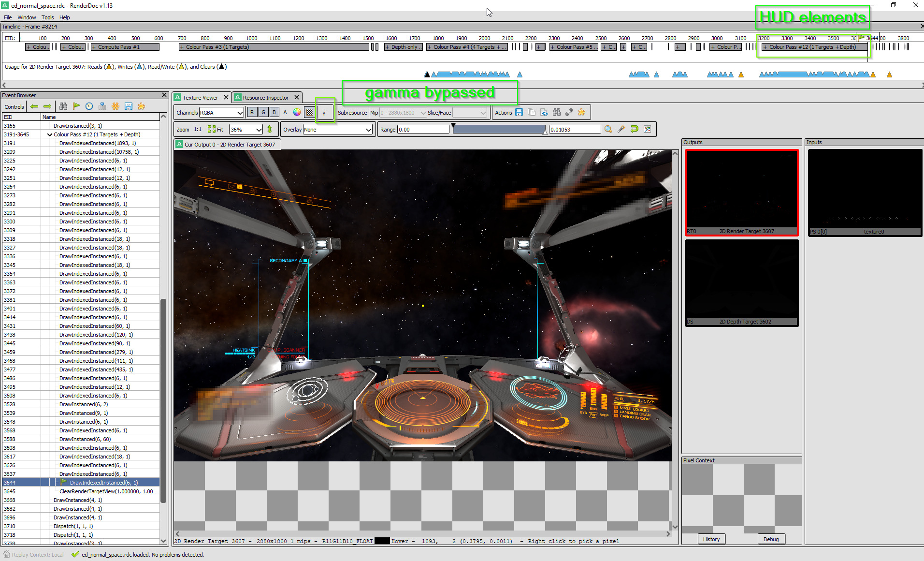The image size is (924, 561).
Task: Click the Actions puzzle-piece extension icon
Action: pos(582,112)
